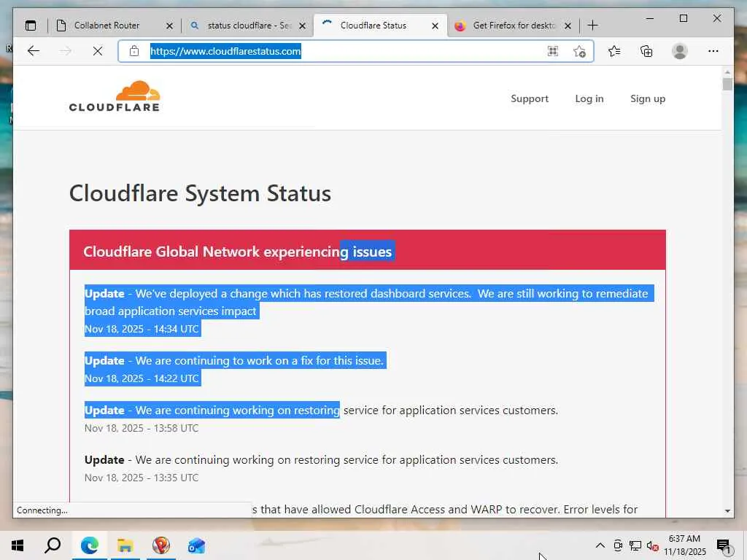
Task: Open the Collections panel
Action: 646,51
